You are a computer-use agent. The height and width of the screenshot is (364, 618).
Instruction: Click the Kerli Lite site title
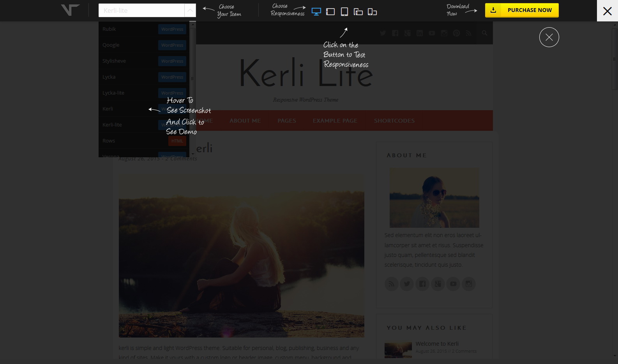306,73
